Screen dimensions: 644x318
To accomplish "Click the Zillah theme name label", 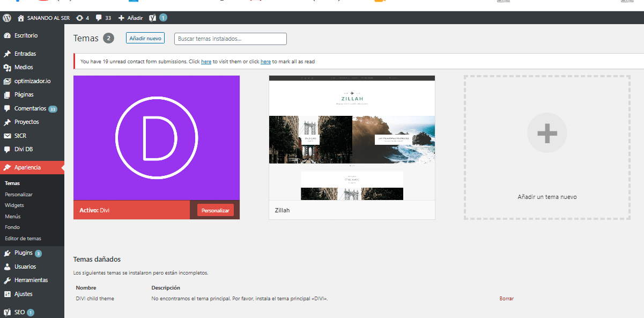I will point(282,210).
